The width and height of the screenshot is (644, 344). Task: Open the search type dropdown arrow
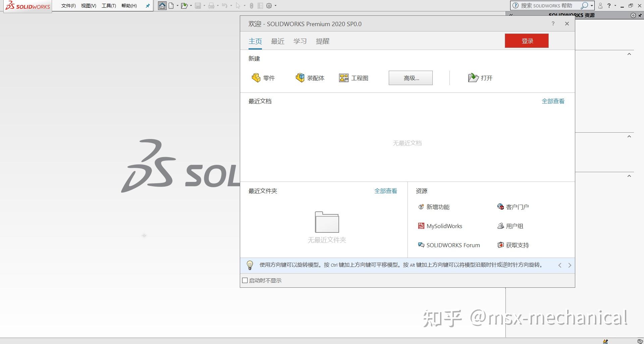pyautogui.click(x=592, y=6)
